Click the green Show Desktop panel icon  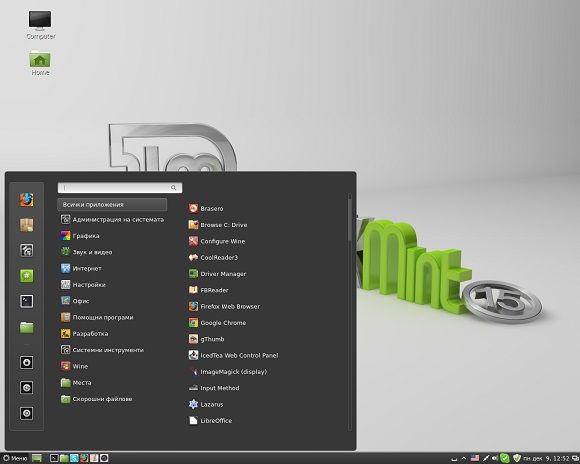click(x=37, y=458)
